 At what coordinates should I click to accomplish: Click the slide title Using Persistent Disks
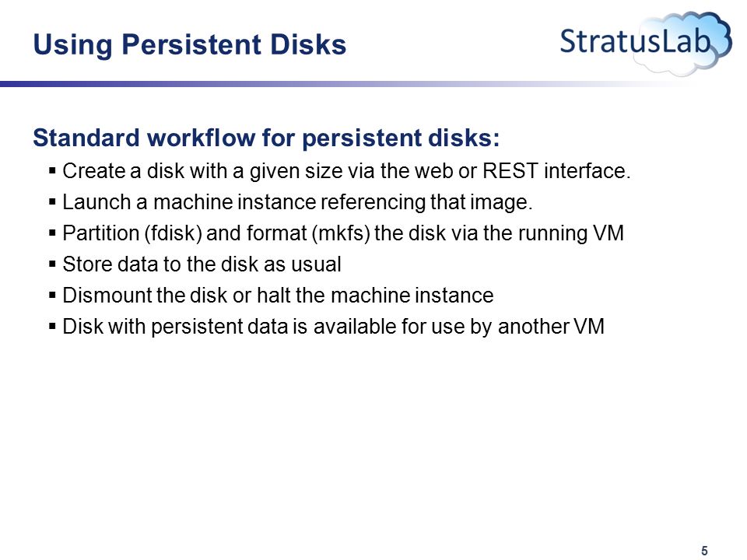coord(190,45)
